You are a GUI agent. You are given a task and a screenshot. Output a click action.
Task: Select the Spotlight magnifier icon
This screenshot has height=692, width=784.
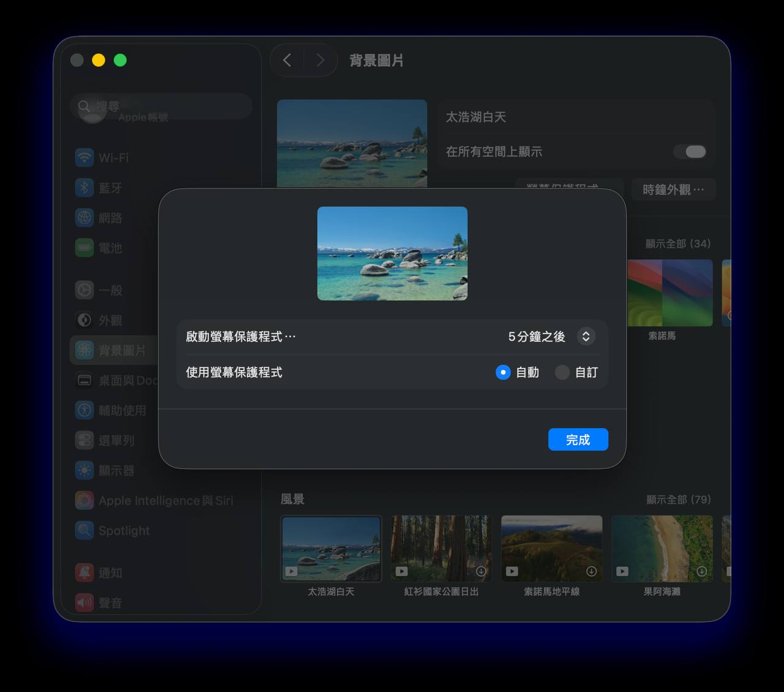point(85,530)
